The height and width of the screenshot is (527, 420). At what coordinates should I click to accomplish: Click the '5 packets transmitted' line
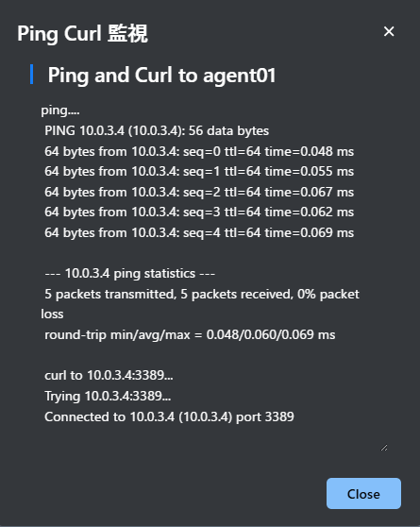pos(202,294)
